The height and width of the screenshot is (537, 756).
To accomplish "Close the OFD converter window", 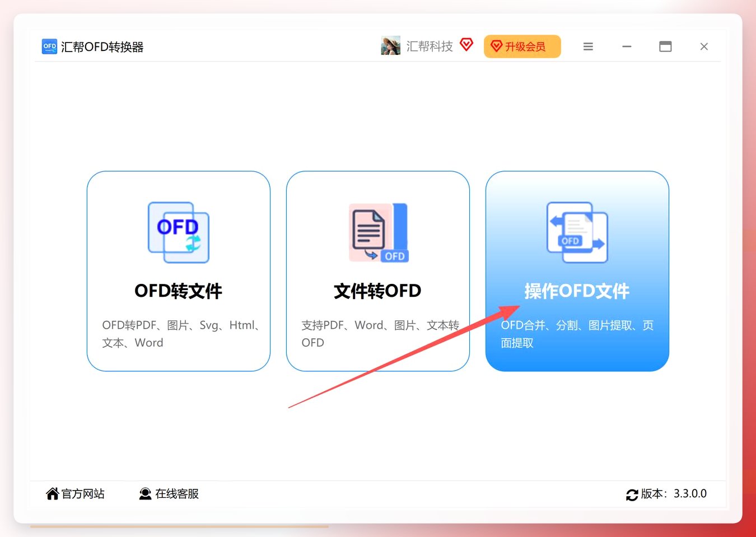I will click(704, 46).
